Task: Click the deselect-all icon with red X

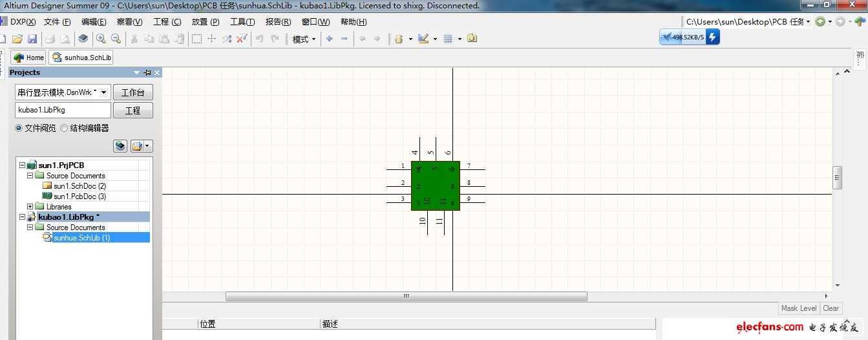Action: click(242, 39)
